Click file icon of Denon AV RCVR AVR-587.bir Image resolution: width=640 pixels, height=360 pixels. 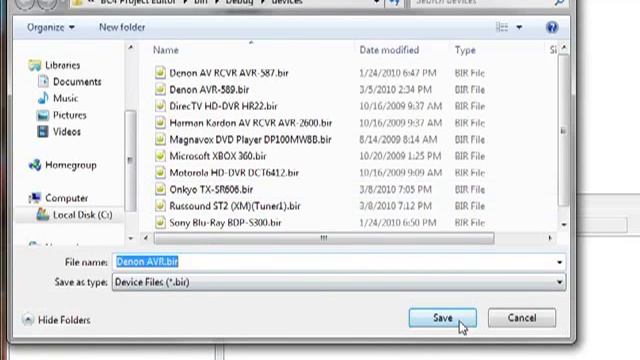pos(160,73)
